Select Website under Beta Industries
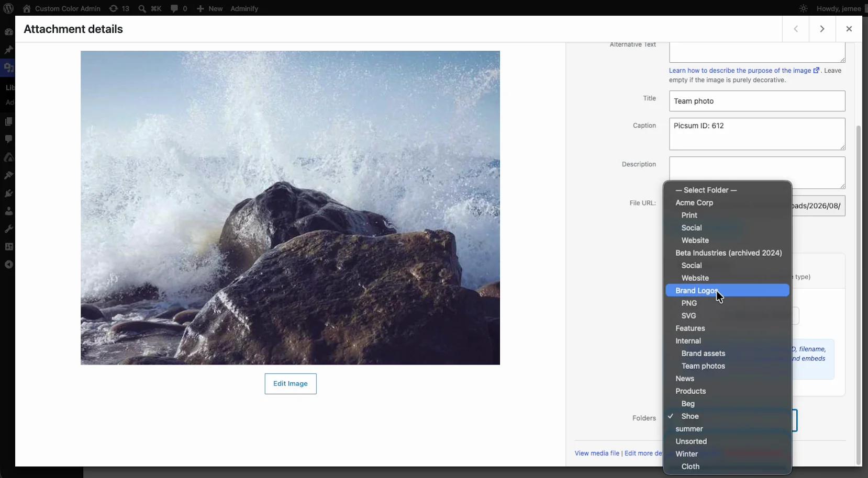The image size is (868, 478). tap(727, 278)
